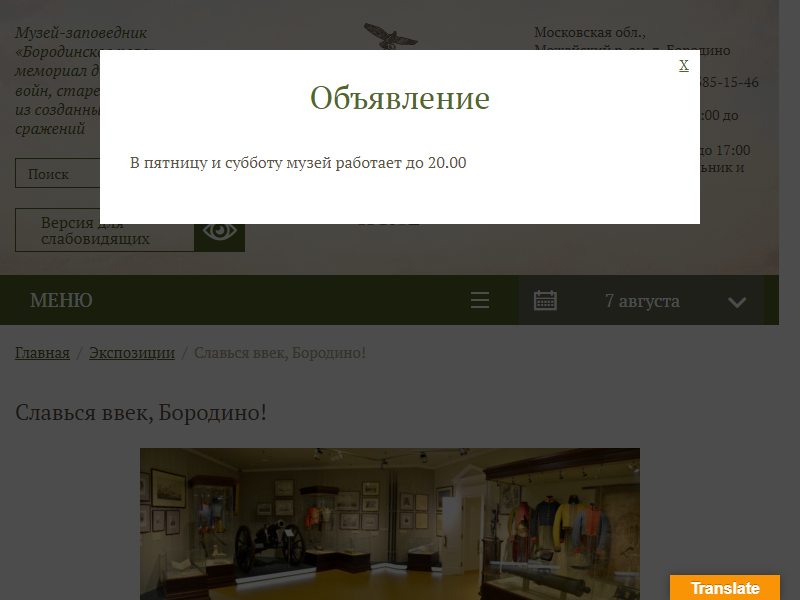The image size is (800, 600).
Task: Click the eagle emblem logo at top
Action: [x=390, y=36]
